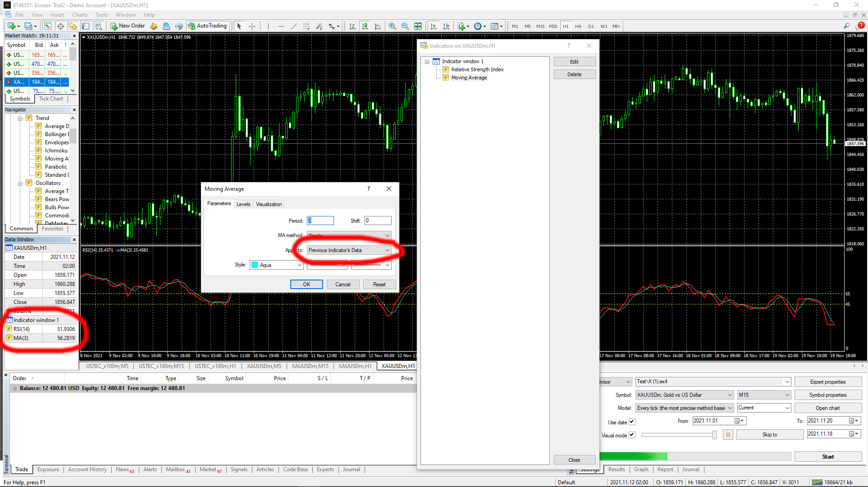Click Delete in Indicators list window

[574, 74]
